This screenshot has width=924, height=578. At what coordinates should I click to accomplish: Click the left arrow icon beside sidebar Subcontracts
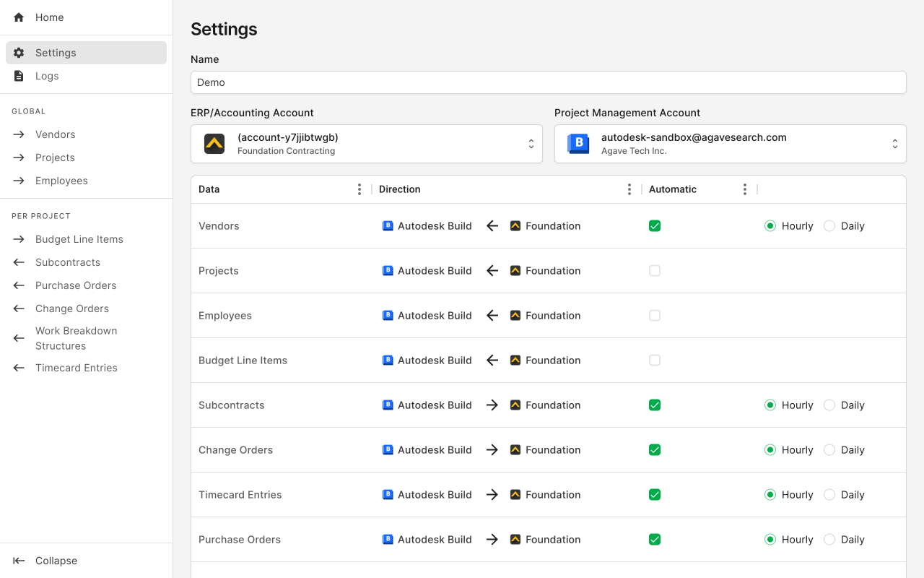tap(19, 262)
